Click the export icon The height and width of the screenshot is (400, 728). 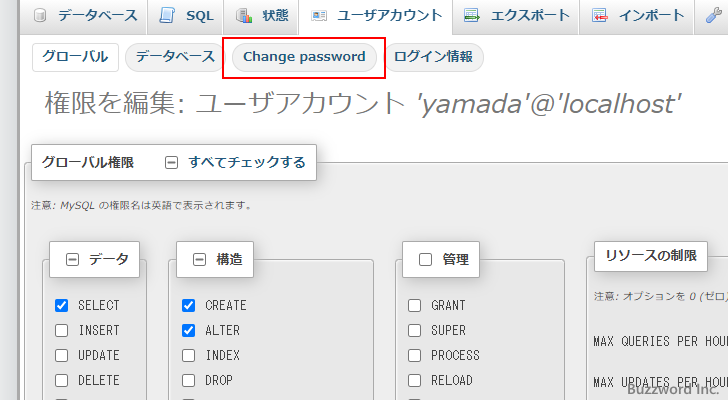472,15
